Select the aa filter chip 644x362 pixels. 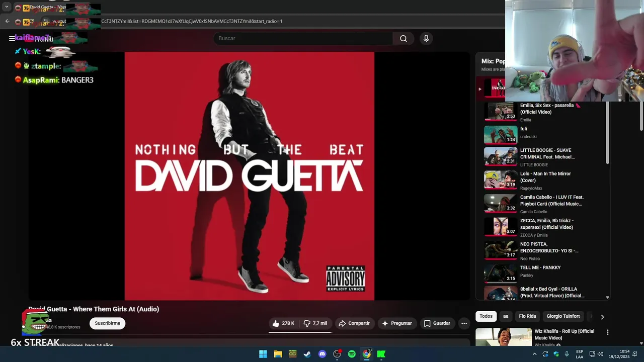(506, 316)
